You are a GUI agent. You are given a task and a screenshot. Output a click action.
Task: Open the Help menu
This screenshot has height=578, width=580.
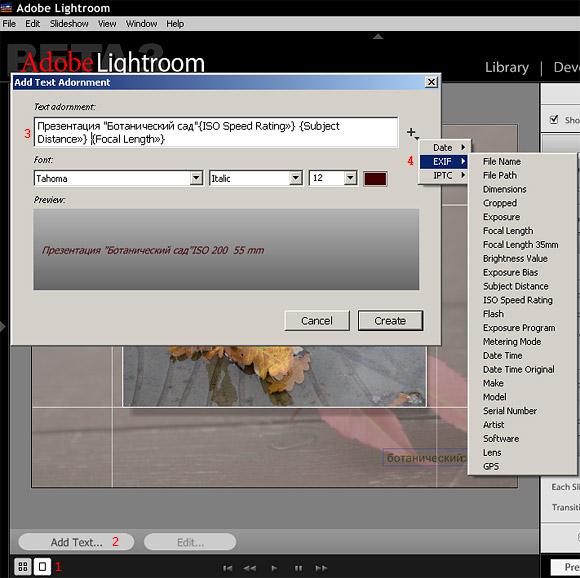pos(175,24)
